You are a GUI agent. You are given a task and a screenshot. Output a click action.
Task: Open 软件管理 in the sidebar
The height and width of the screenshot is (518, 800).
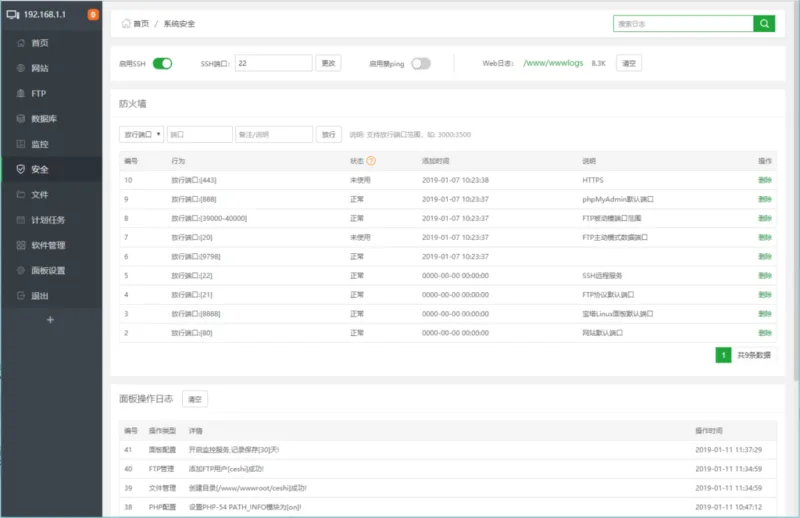pos(48,245)
